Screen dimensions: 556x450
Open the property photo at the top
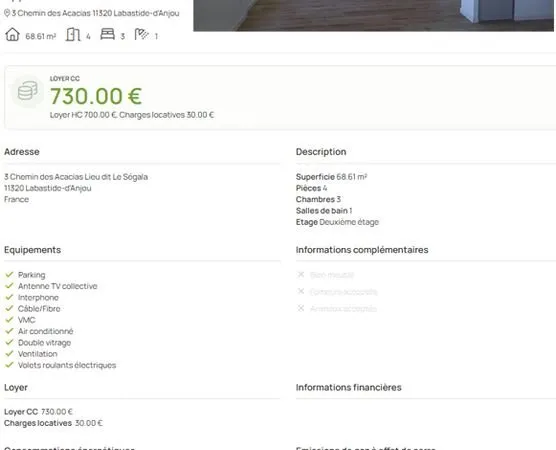[x=373, y=16]
